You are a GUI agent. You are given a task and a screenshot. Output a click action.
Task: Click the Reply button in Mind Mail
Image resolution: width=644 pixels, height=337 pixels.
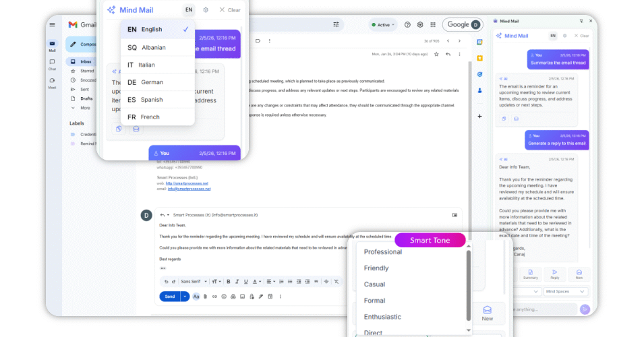click(x=555, y=274)
